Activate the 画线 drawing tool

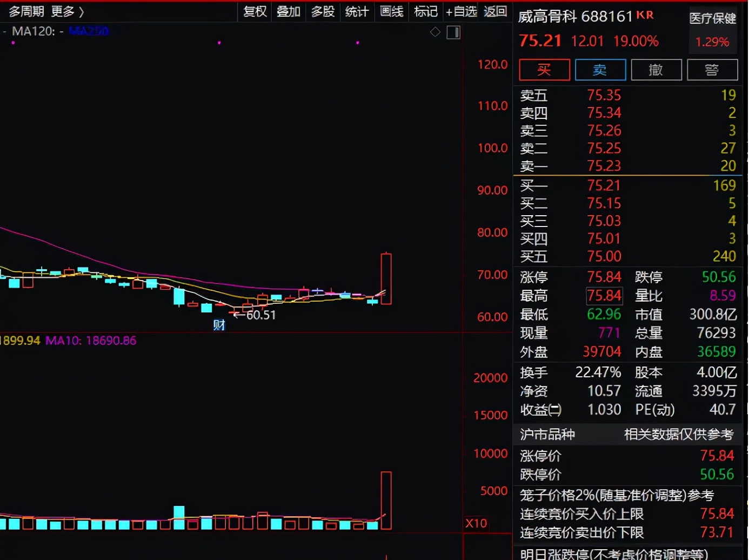(391, 11)
